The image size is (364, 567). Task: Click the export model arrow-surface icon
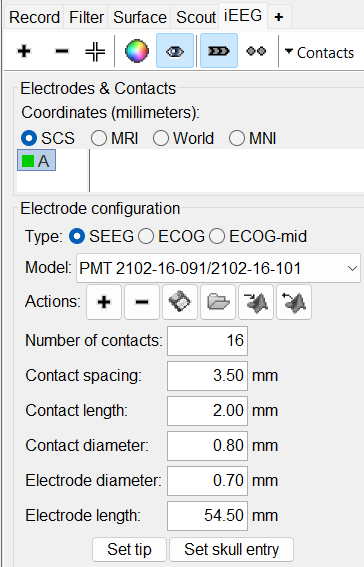pos(256,302)
